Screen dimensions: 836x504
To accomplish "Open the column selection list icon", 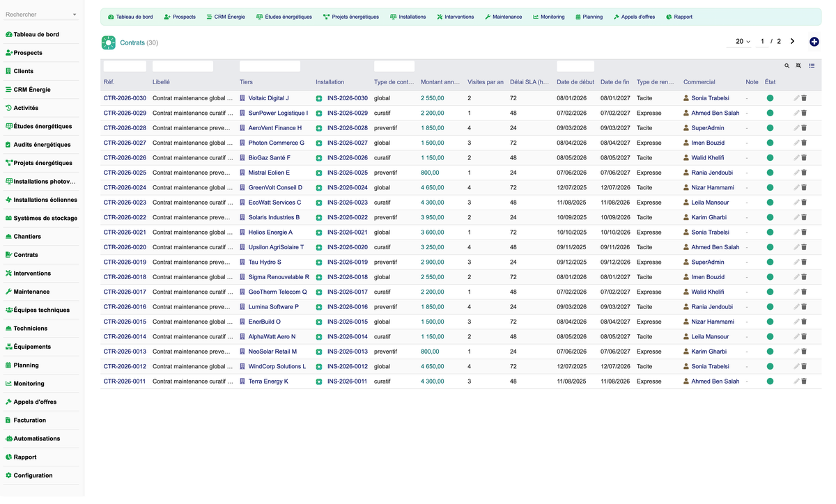I will [812, 66].
